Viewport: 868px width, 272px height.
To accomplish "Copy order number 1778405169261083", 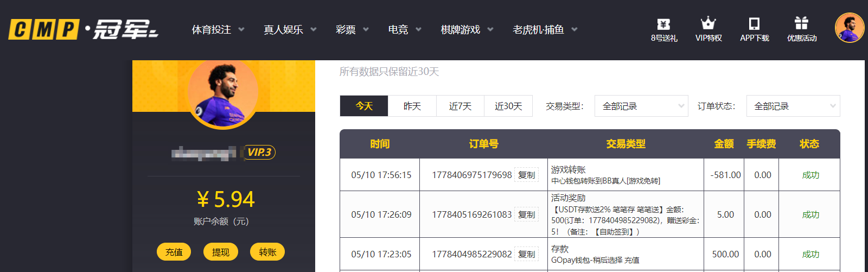I will [x=526, y=214].
